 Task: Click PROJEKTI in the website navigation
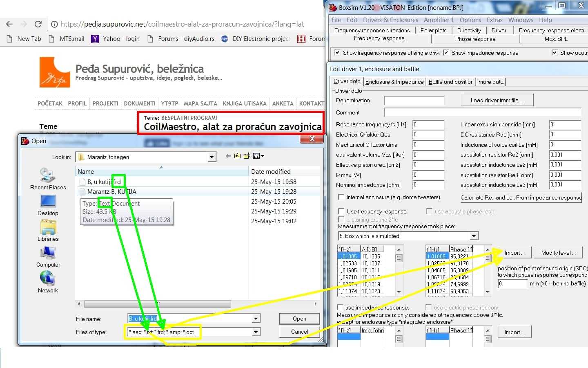coord(105,103)
